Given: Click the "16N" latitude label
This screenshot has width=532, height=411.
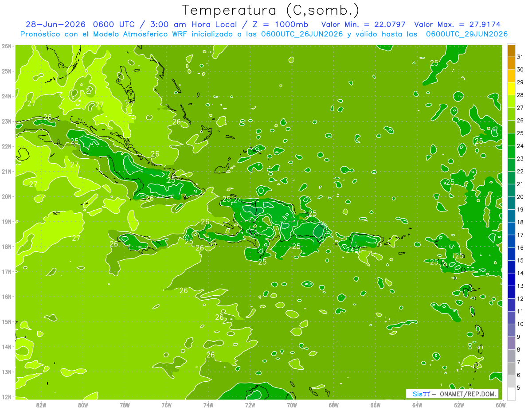Looking at the screenshot, I should coord(6,297).
